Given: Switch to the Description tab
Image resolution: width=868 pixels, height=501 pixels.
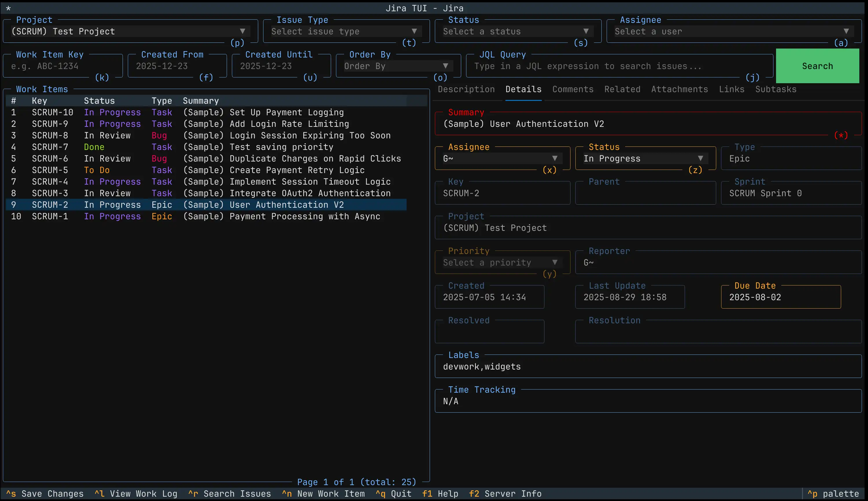Looking at the screenshot, I should point(466,90).
